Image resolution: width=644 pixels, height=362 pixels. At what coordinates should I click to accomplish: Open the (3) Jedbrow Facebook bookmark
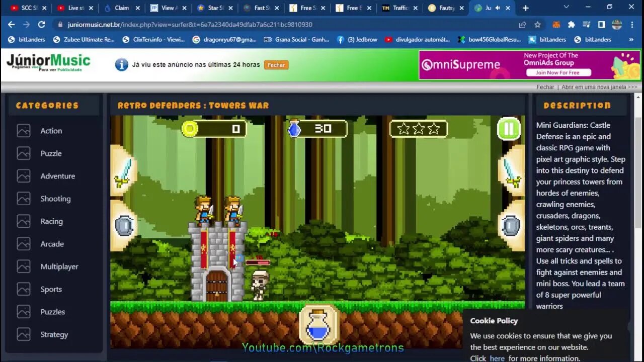357,39
